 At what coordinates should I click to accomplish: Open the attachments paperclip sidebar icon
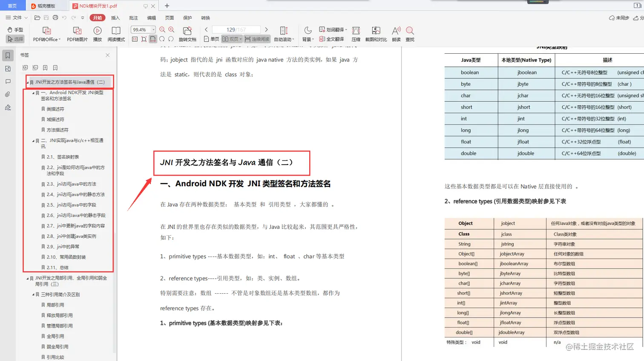click(x=8, y=95)
